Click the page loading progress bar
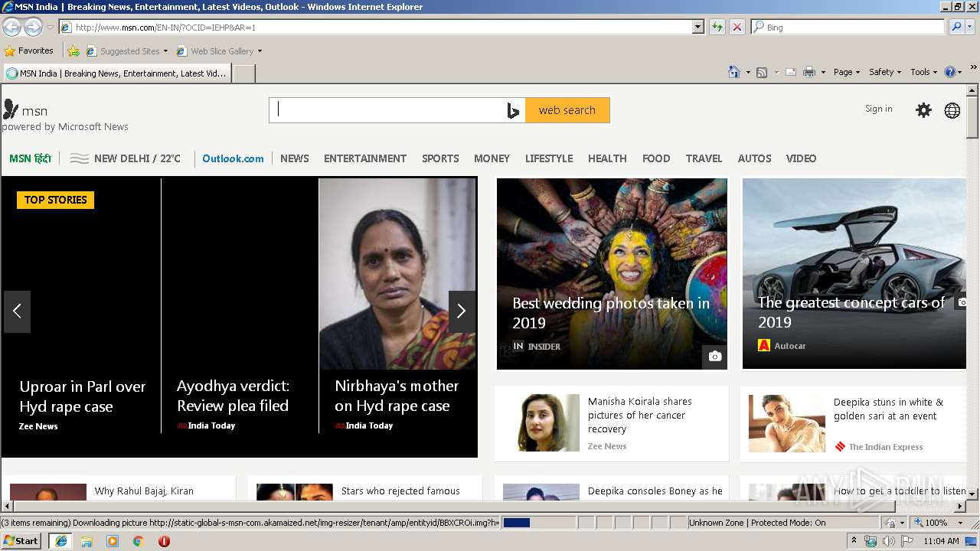 537,523
